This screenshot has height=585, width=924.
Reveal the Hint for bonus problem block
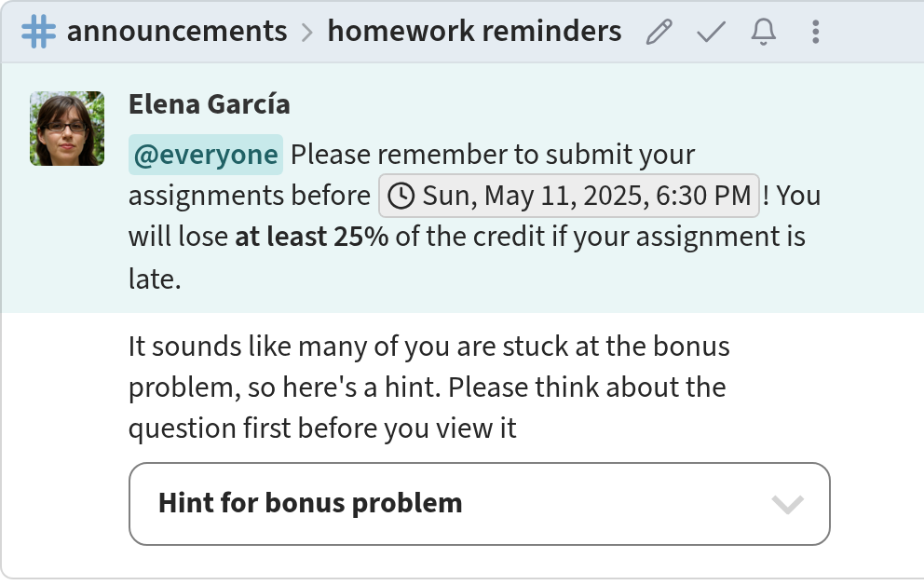point(479,504)
